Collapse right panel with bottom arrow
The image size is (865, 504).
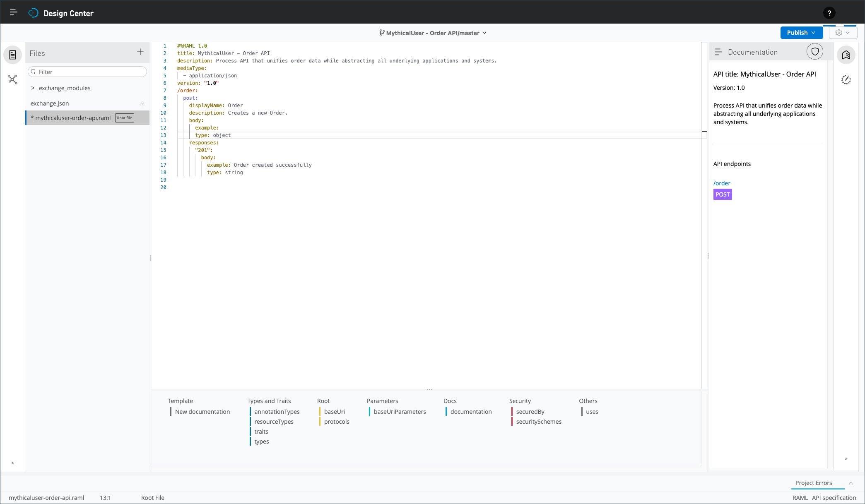pos(846,458)
